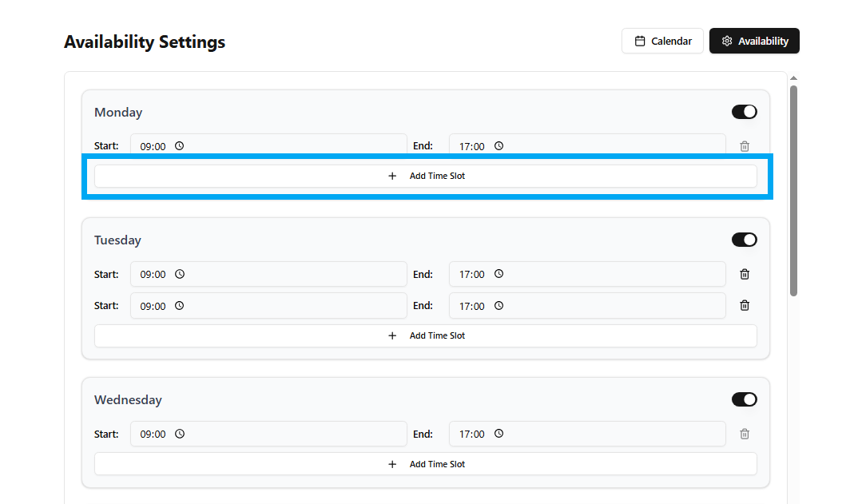Screen dimensions: 854x504
Task: Click the clock icon in Wednesday's Start field
Action: click(180, 434)
